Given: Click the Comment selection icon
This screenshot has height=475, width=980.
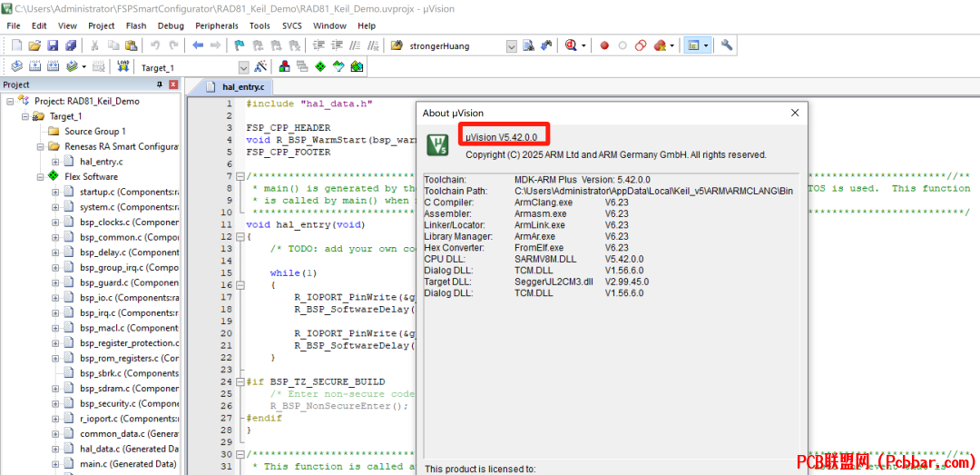Looking at the screenshot, I should [x=356, y=45].
